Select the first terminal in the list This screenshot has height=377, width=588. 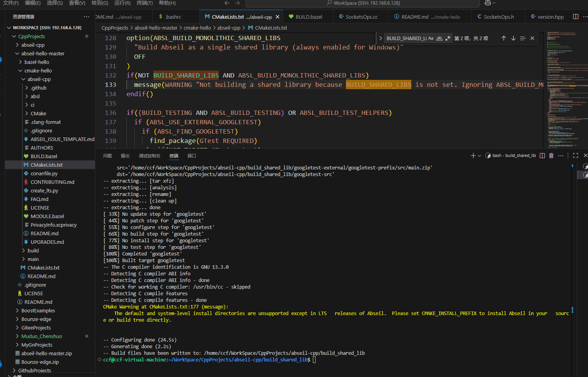584,166
